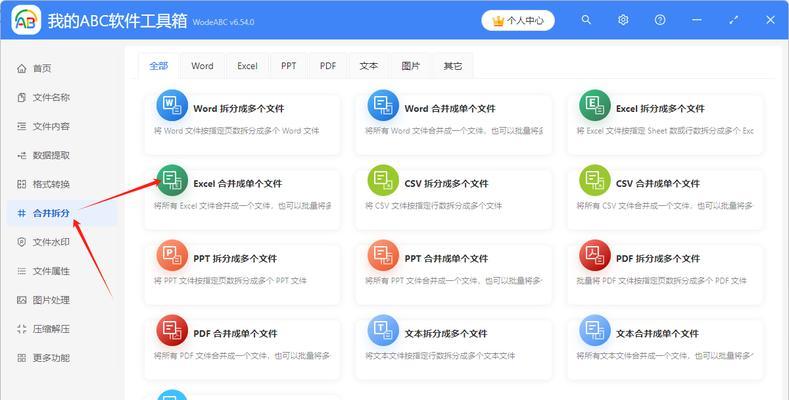The height and width of the screenshot is (400, 789).
Task: Click the PDF 拆分成多个文件 icon
Action: pos(595,255)
